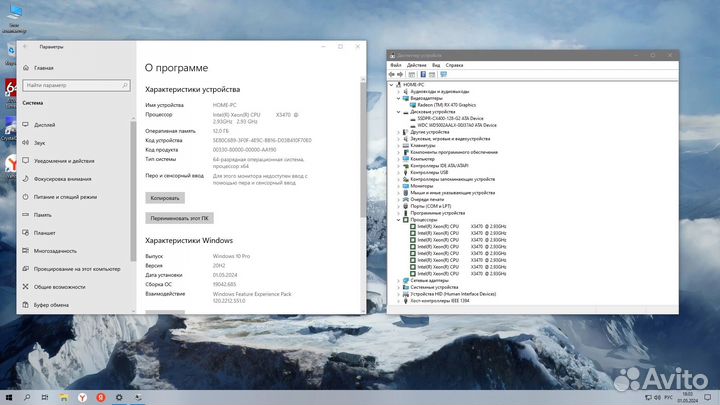Screen dimensions: 720x405
Task: Click the device name 'HOME-PC' value
Action: pos(225,105)
